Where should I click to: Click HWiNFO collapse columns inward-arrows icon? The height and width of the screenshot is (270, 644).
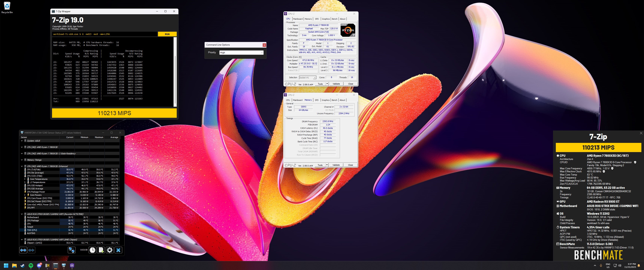coord(31,250)
